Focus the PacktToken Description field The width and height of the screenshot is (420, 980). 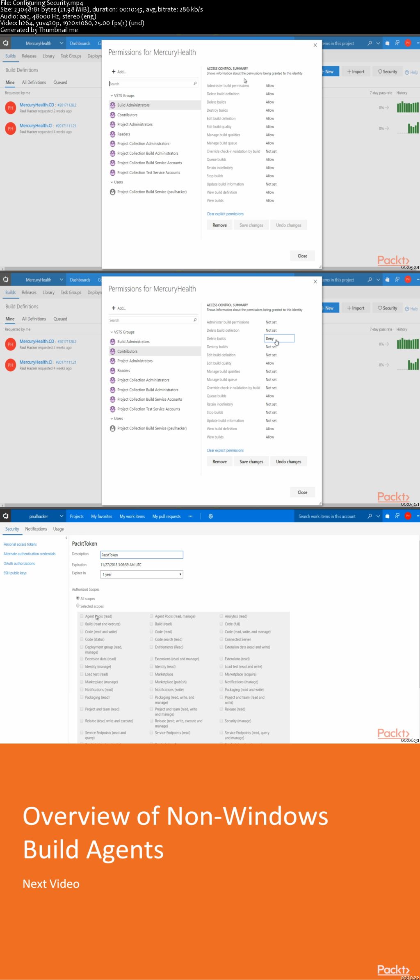(142, 555)
